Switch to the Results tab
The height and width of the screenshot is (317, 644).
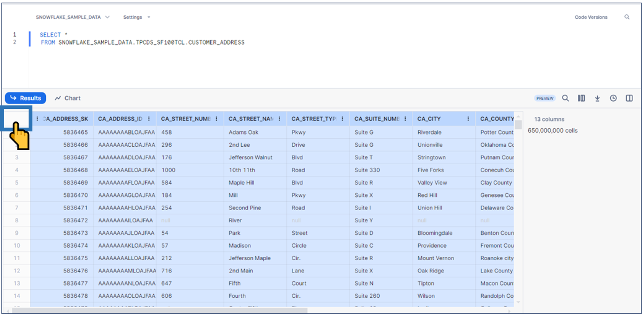[25, 98]
